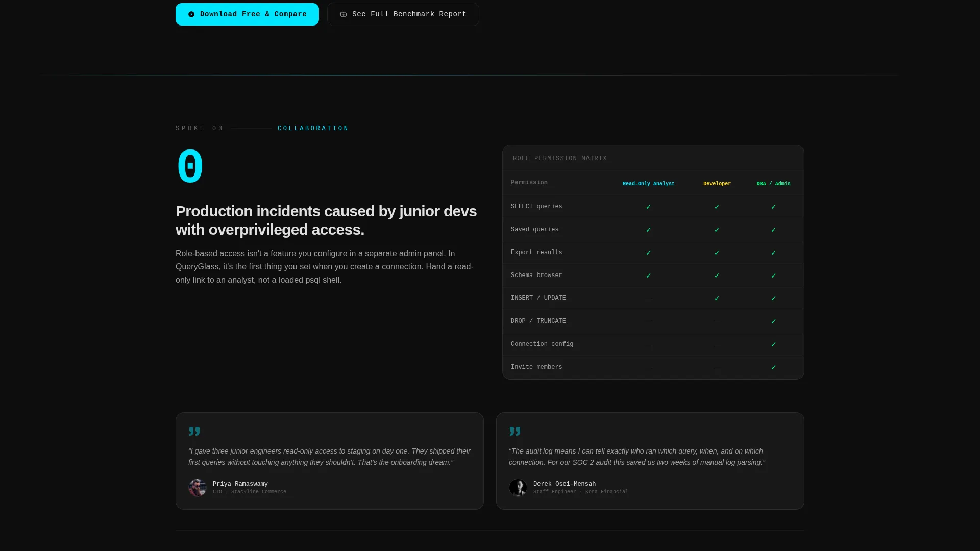This screenshot has height=551, width=980.
Task: Click the Invite members dash for Developer
Action: coord(717,368)
